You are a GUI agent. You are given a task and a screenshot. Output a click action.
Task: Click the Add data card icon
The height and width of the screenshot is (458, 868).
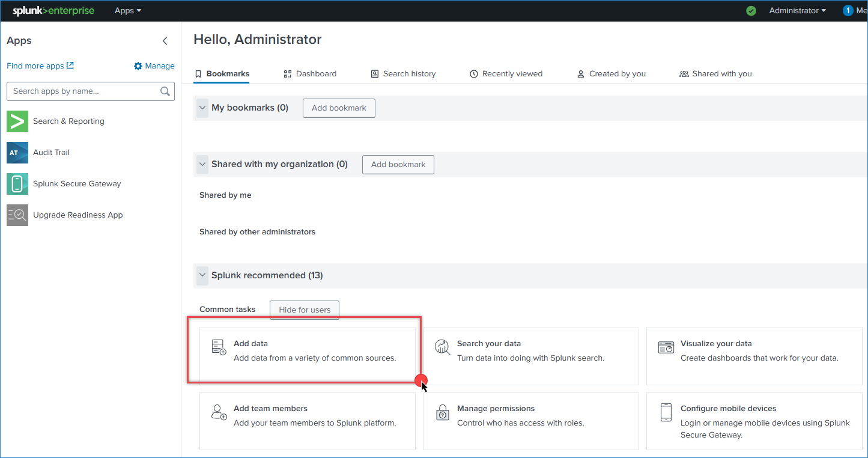coord(219,347)
